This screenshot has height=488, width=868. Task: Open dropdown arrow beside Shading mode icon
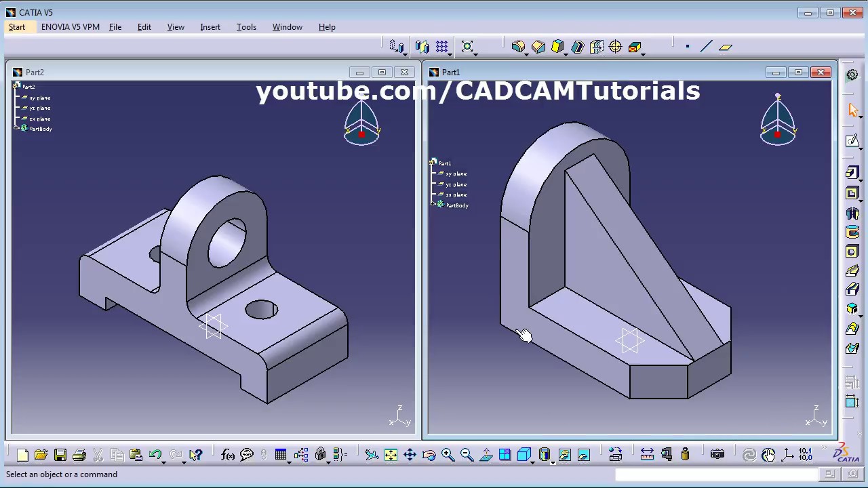pyautogui.click(x=552, y=462)
